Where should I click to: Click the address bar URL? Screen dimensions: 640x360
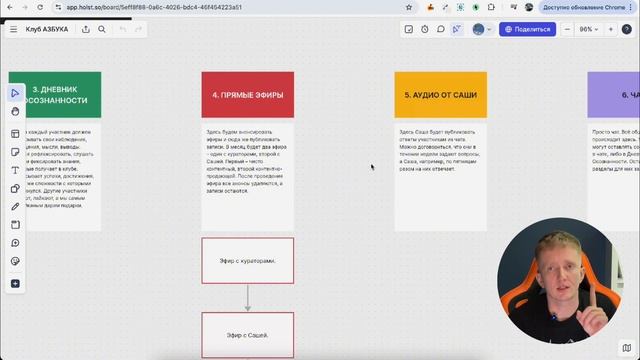(154, 7)
